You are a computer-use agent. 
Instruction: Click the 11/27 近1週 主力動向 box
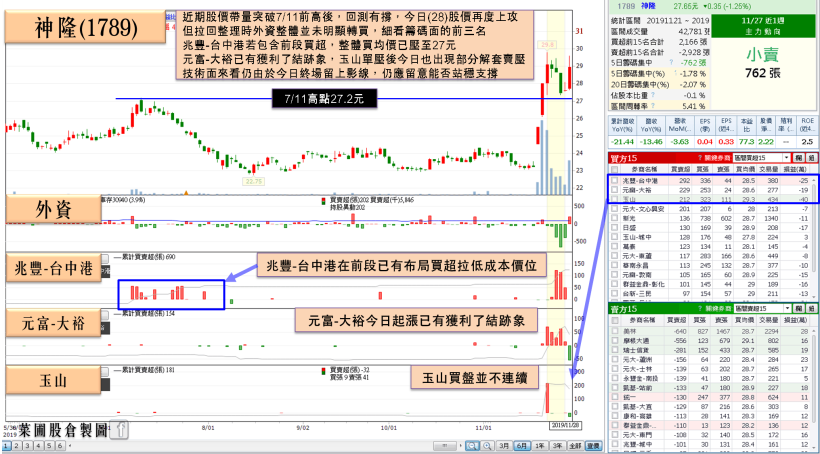(x=764, y=26)
